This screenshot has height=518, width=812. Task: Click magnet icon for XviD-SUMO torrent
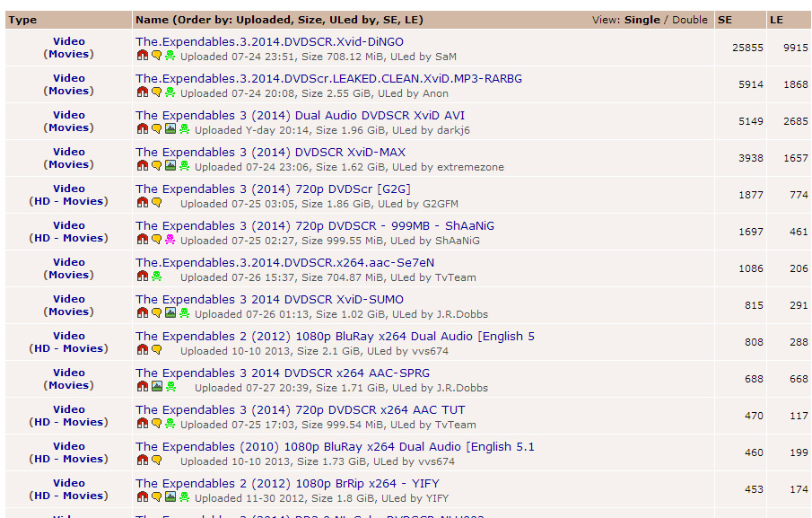143,313
